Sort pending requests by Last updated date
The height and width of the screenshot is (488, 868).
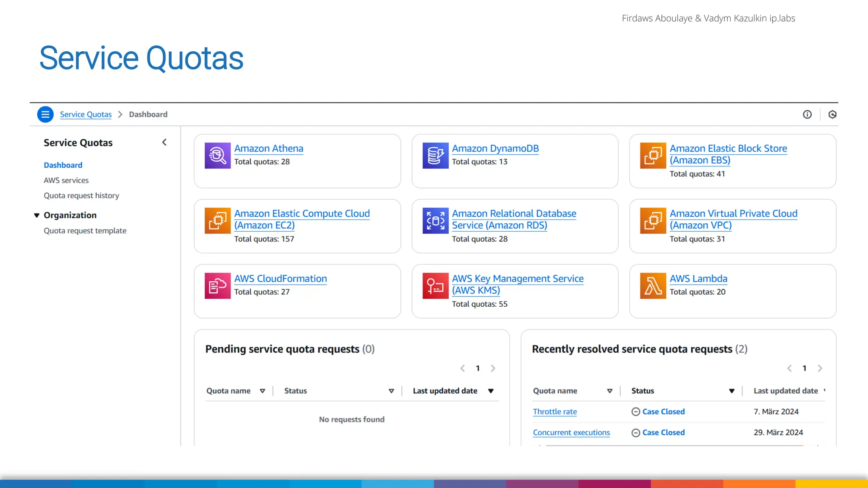point(491,391)
